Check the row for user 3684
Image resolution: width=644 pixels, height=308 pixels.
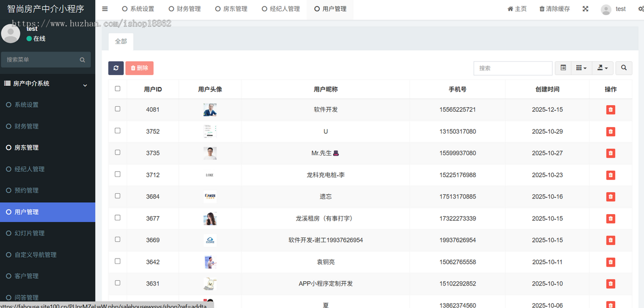click(x=118, y=196)
